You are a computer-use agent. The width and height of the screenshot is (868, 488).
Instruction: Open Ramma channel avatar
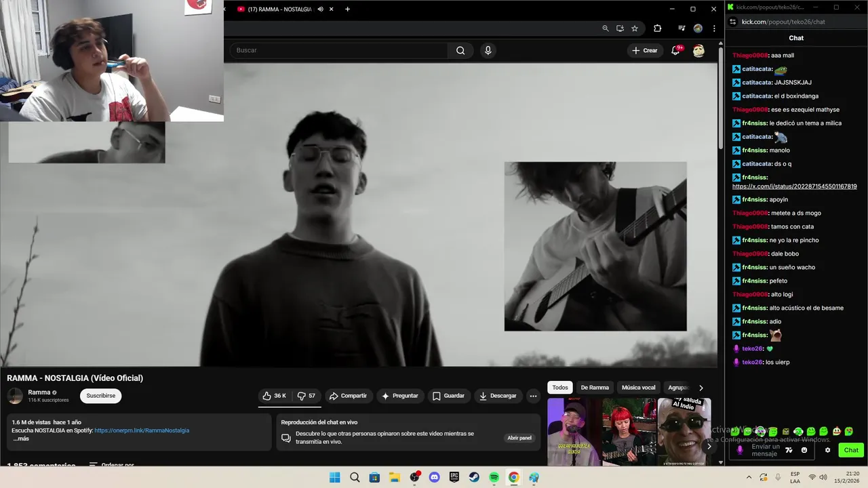tap(15, 396)
